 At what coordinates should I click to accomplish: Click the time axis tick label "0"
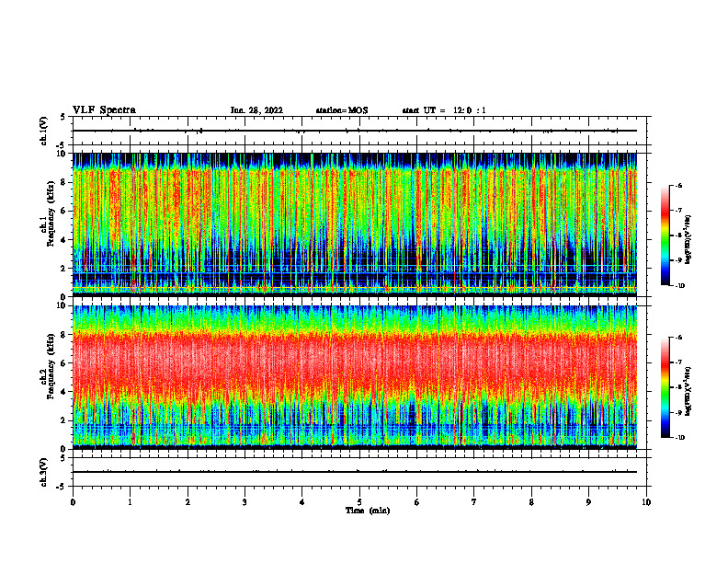point(73,502)
